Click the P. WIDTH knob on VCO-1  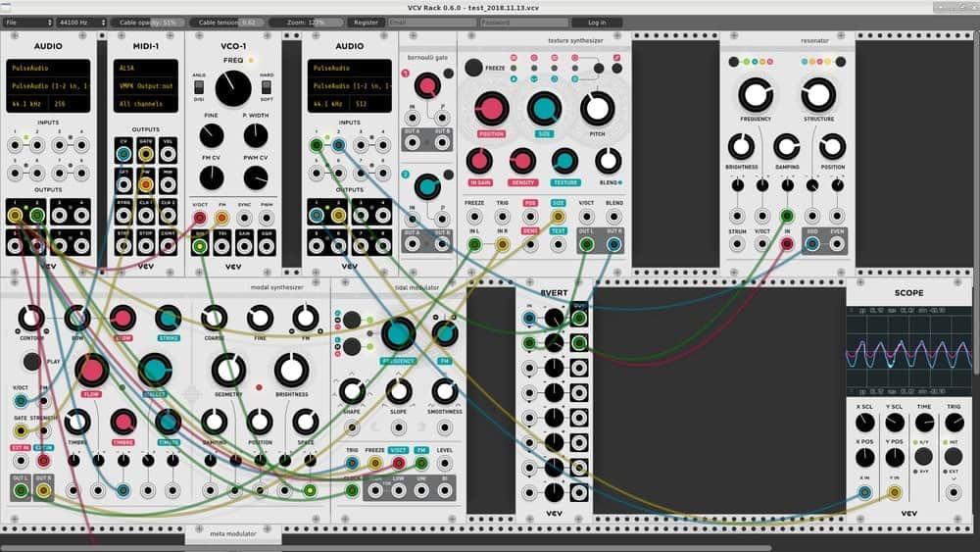pyautogui.click(x=256, y=135)
